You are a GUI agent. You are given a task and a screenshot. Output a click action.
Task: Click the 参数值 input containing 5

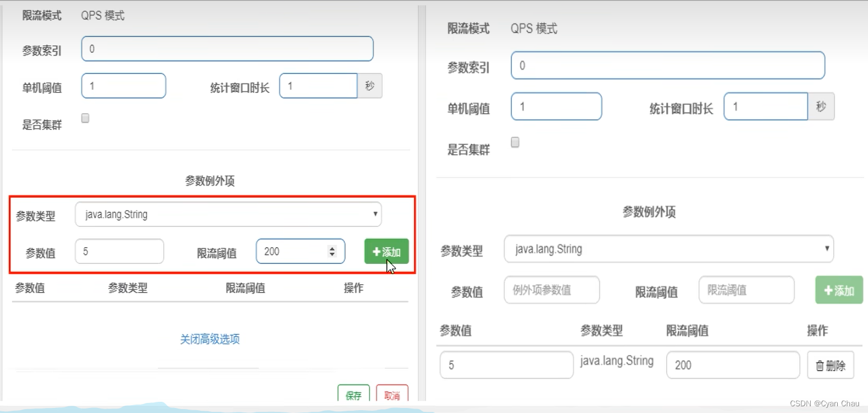coord(119,251)
